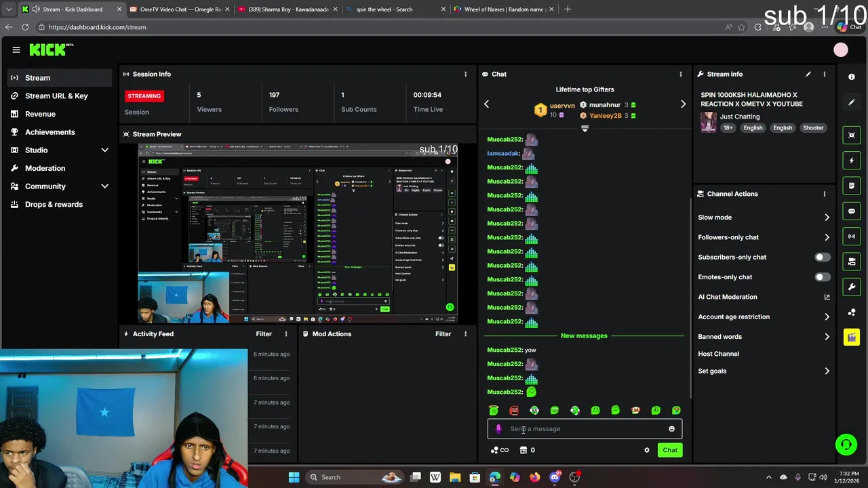Jump to New messages divider

click(584, 336)
